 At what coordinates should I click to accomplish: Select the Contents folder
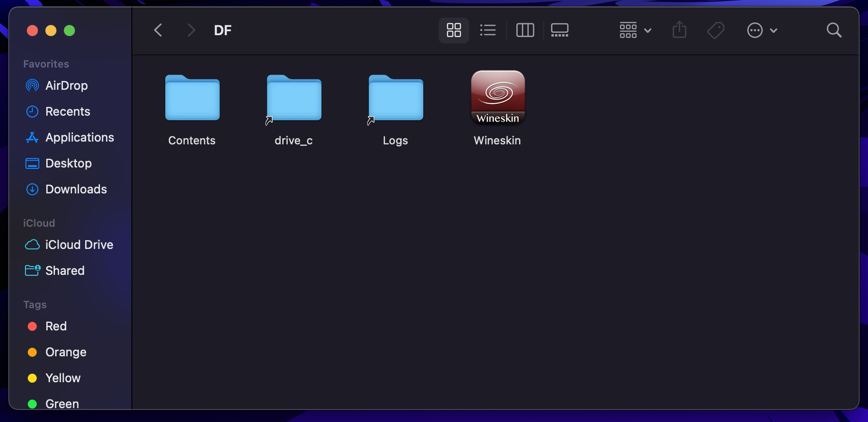tap(192, 98)
